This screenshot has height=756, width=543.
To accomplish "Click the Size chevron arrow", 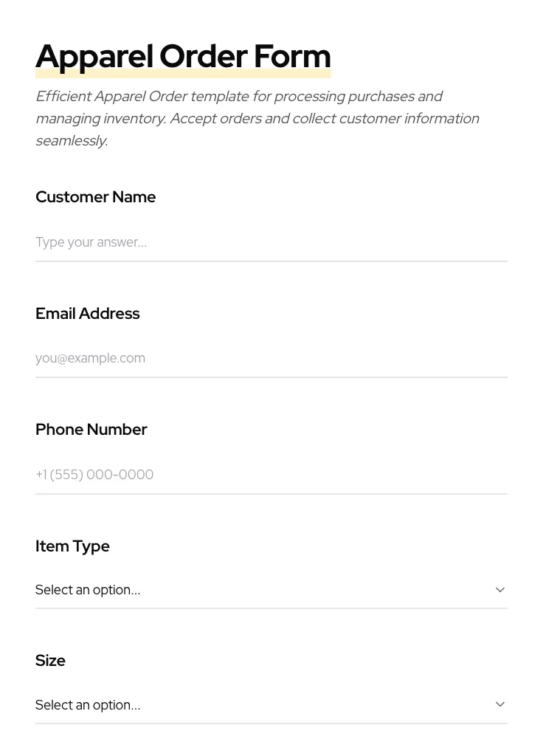I will click(x=499, y=704).
